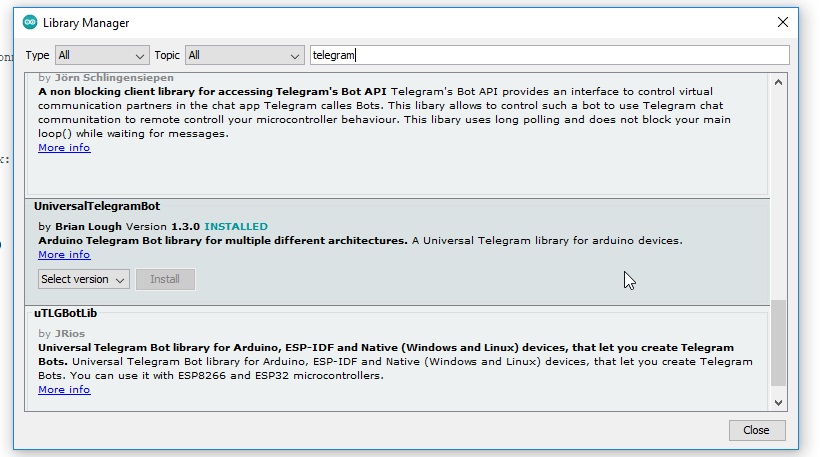Click the Library Manager window title text
The image size is (839, 457).
86,23
